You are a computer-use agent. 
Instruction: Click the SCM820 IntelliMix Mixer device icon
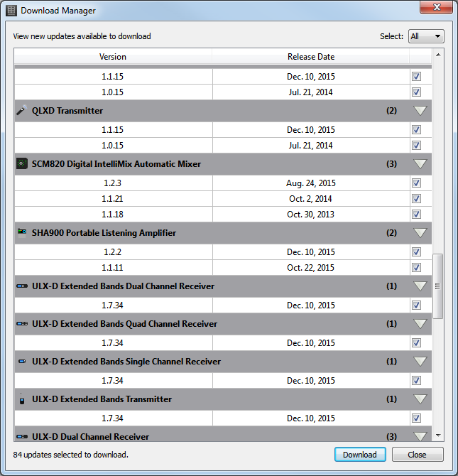point(21,164)
